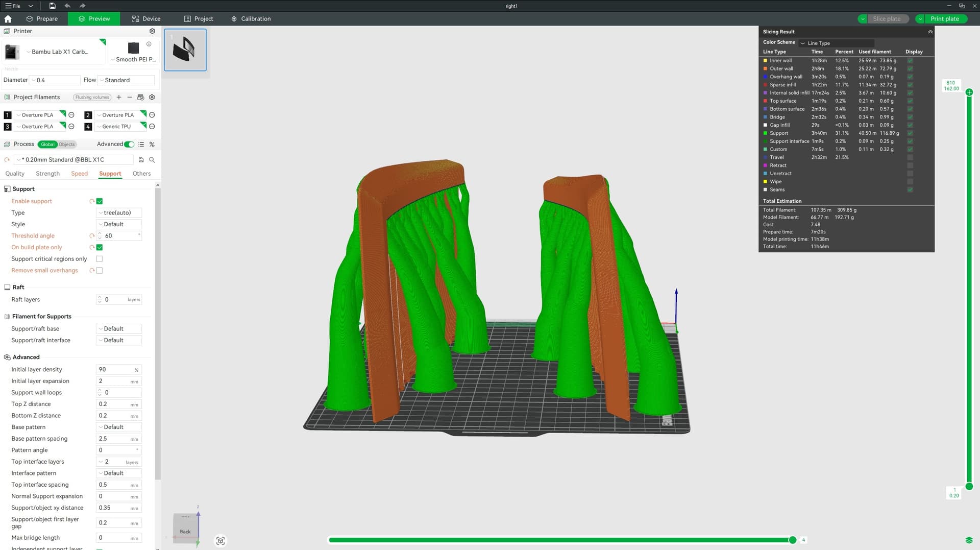Remove a filament with minus icon
This screenshot has height=550, width=980.
click(x=130, y=97)
